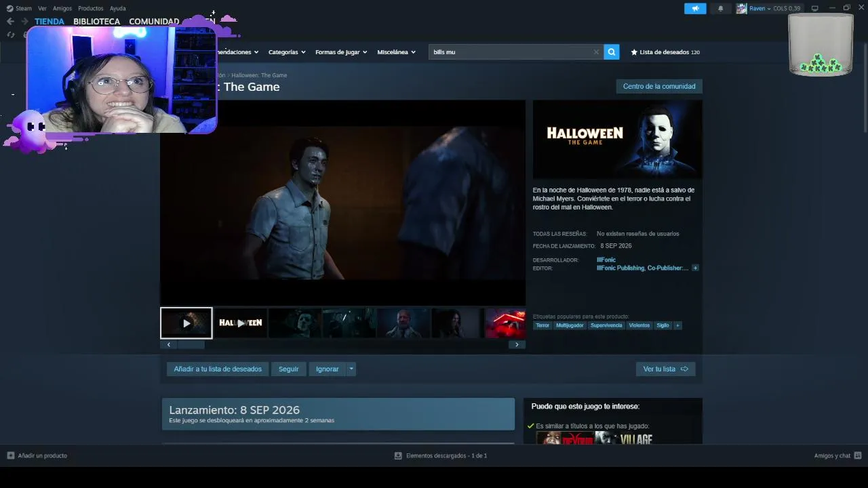Open the friends and chat icon

858,455
